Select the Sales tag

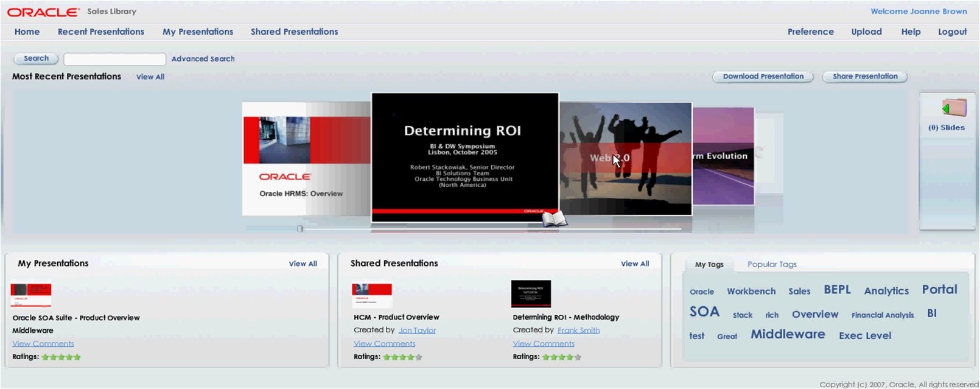tap(799, 292)
